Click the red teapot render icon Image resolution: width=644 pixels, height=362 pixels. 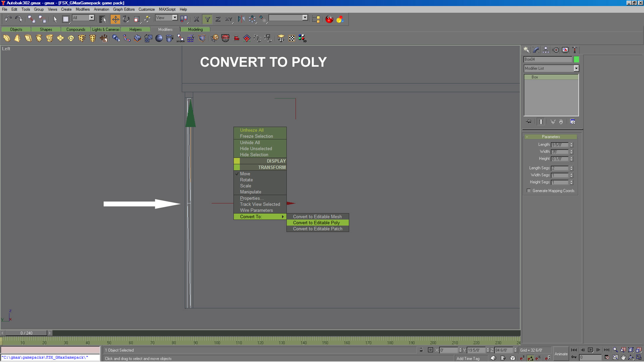[x=329, y=19]
